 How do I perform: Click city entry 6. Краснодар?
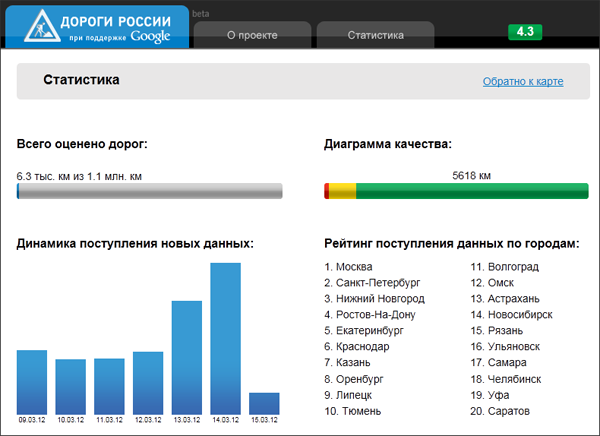(x=357, y=346)
